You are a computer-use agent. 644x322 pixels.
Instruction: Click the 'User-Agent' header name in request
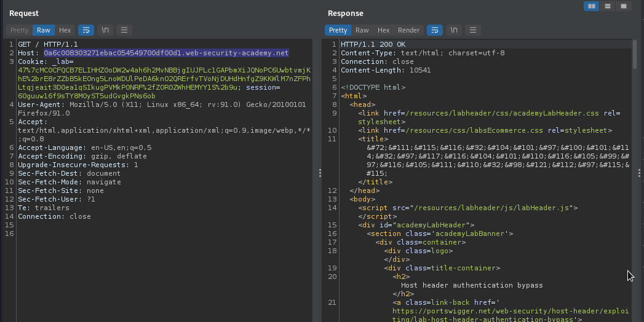[x=39, y=104]
